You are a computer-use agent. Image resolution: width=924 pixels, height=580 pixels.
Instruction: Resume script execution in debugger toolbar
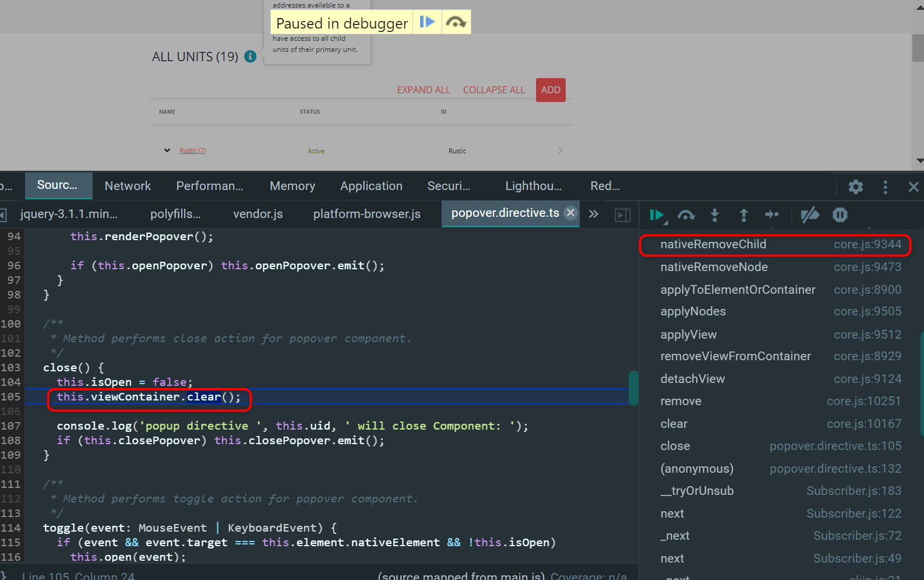(658, 215)
